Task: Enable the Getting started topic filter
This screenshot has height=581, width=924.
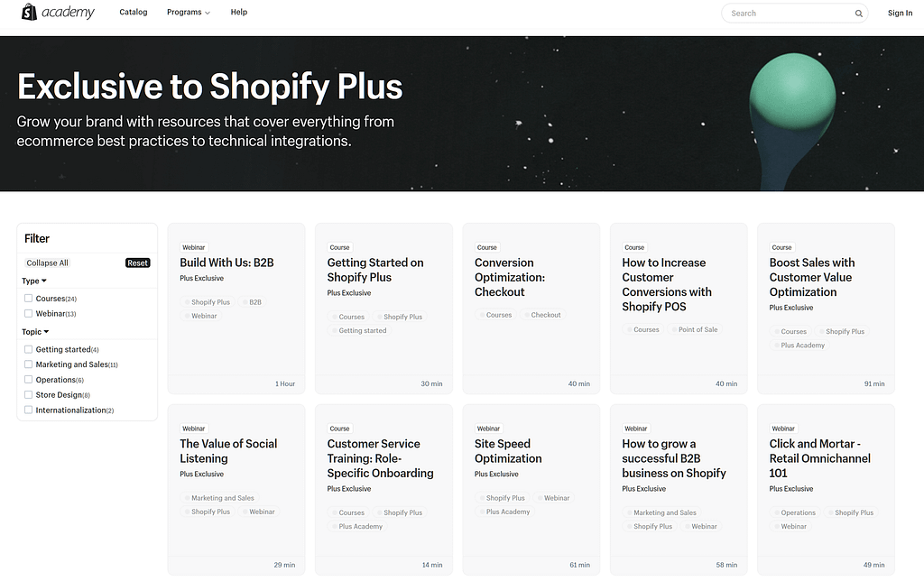Action: [26, 349]
